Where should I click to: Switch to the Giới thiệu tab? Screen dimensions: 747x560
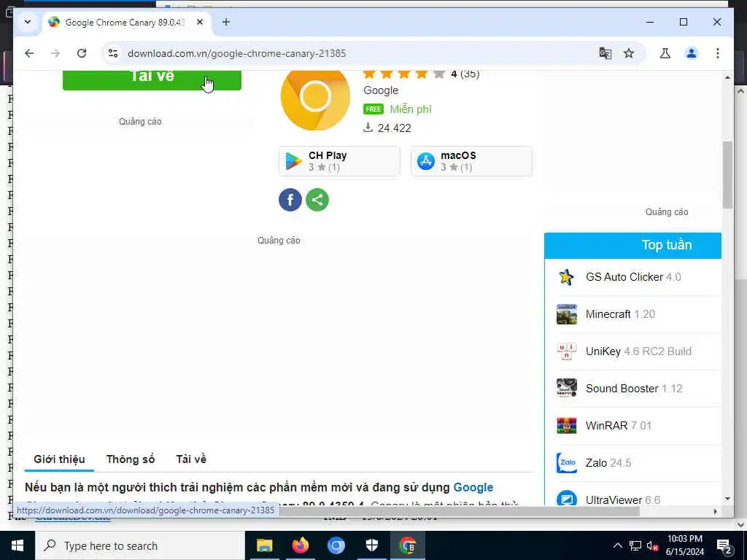(59, 459)
